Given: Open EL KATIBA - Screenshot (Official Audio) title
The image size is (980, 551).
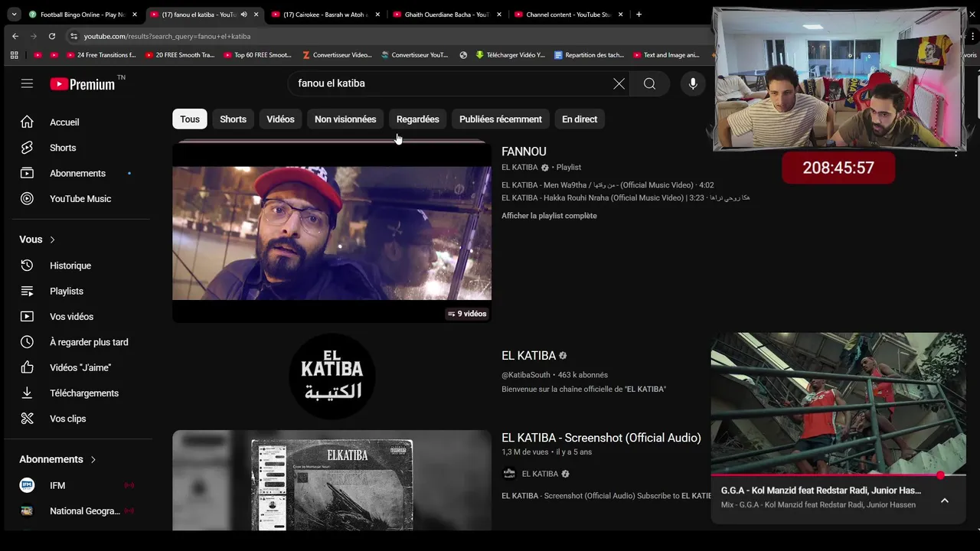Looking at the screenshot, I should pos(601,438).
